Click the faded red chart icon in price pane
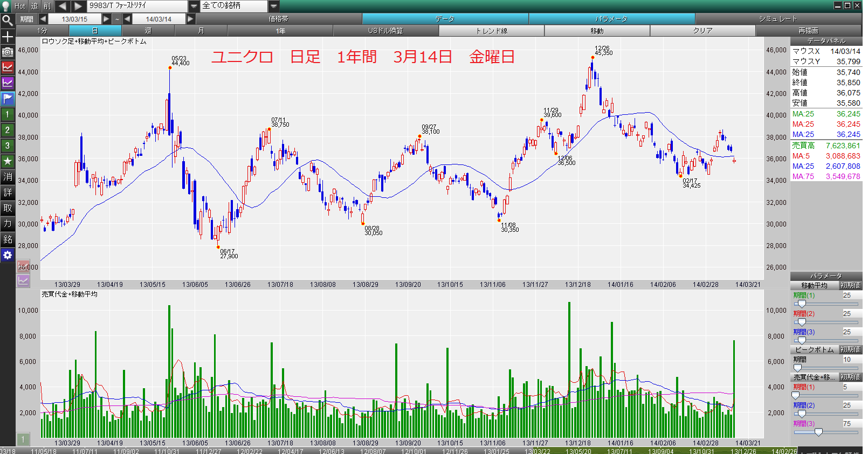Screen dimensions: 868x454 (23, 266)
